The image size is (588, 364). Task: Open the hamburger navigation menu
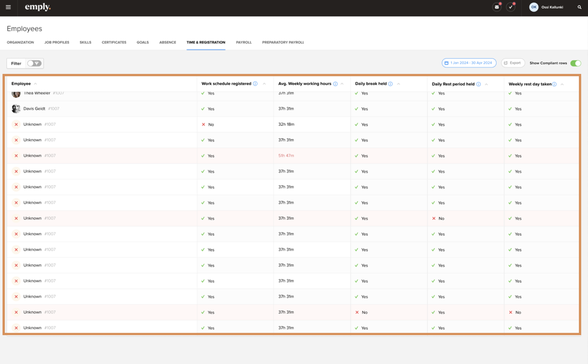[8, 7]
